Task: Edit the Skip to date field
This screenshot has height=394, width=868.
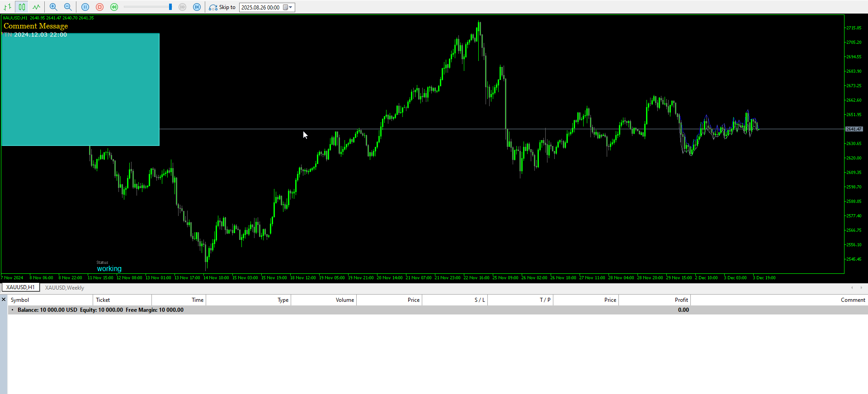Action: pyautogui.click(x=261, y=7)
